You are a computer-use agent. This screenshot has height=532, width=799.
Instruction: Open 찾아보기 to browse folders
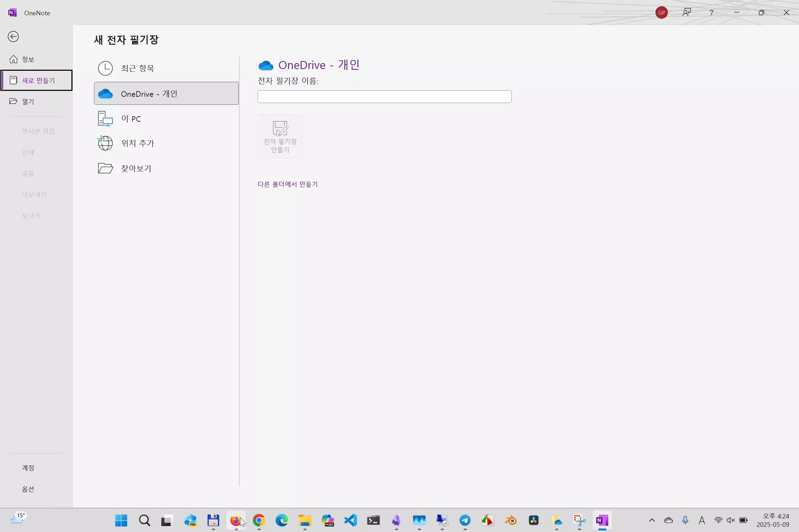coord(166,169)
